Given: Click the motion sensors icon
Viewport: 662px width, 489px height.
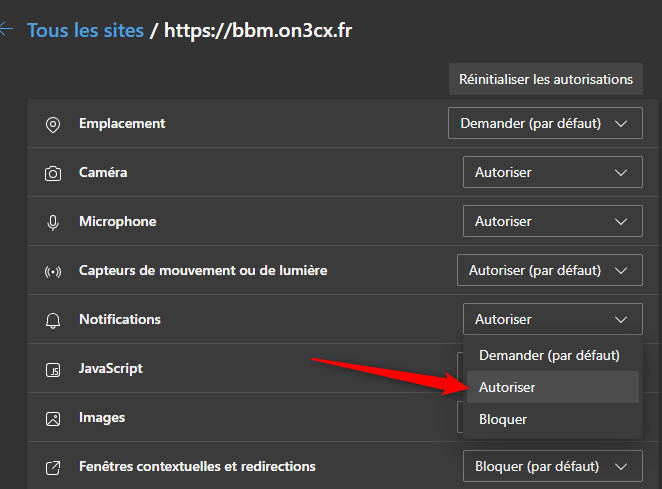Looking at the screenshot, I should pyautogui.click(x=53, y=271).
